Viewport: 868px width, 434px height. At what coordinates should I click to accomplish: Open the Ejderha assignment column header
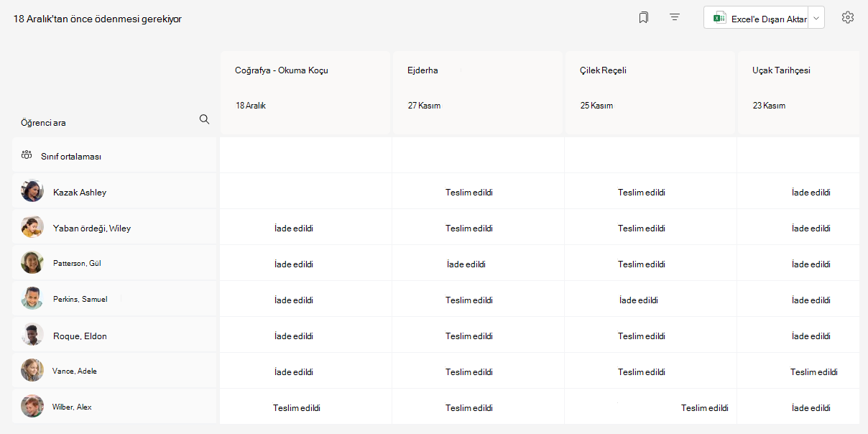pyautogui.click(x=478, y=92)
